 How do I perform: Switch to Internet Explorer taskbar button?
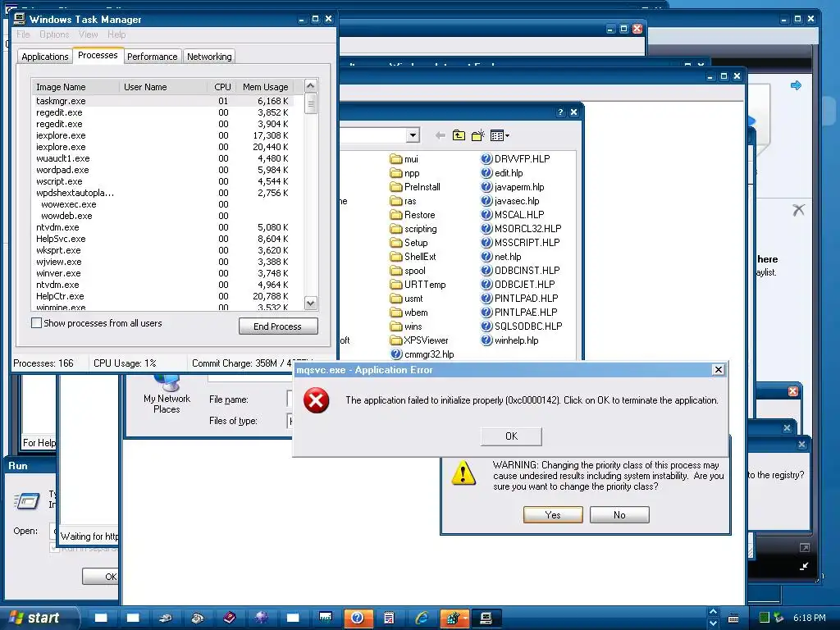[422, 618]
